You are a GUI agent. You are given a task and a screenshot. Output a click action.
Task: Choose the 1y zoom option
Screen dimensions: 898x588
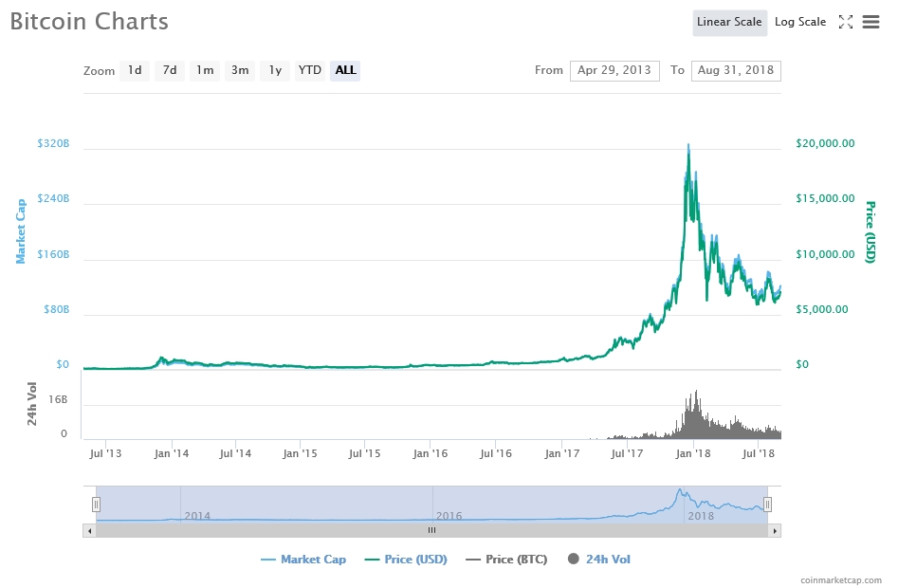[275, 70]
